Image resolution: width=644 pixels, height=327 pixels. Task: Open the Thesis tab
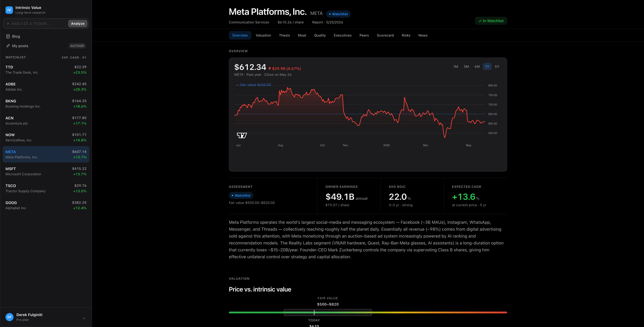coord(284,35)
